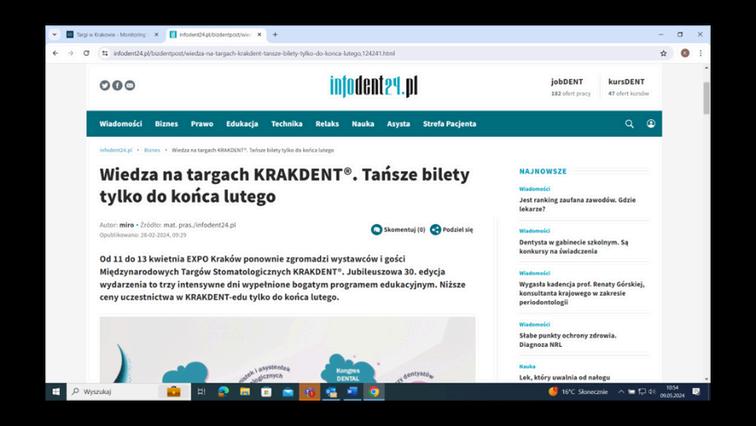Screen dimensions: 756x426
Task: Open the Windows Start menu
Action: coord(56,392)
